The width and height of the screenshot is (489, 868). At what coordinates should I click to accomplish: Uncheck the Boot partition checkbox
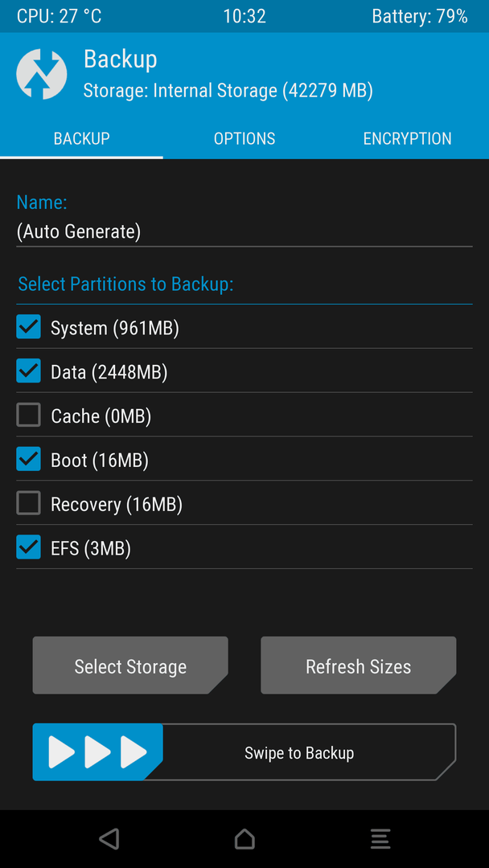(x=28, y=459)
